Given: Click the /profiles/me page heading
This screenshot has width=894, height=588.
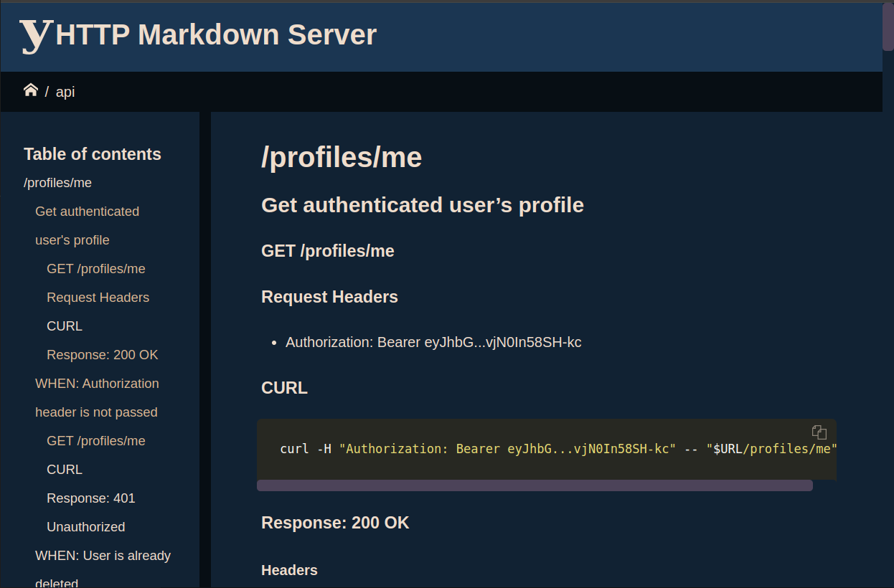Looking at the screenshot, I should [x=342, y=157].
